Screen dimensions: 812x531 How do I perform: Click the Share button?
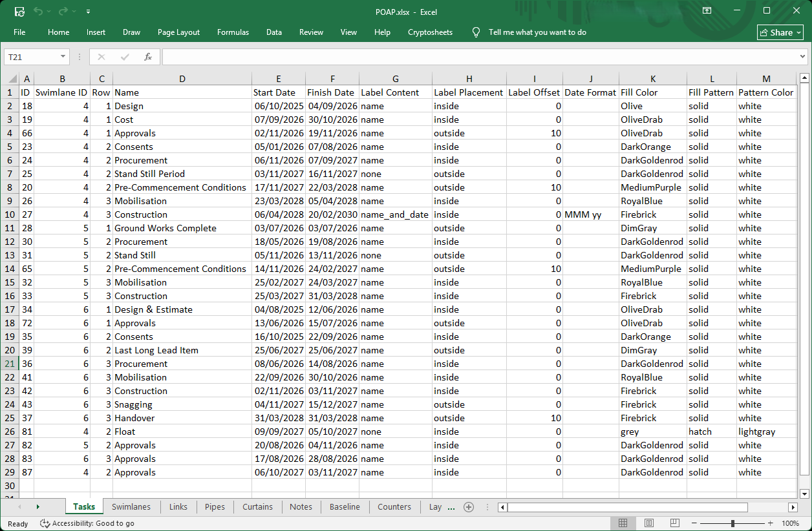click(x=780, y=32)
